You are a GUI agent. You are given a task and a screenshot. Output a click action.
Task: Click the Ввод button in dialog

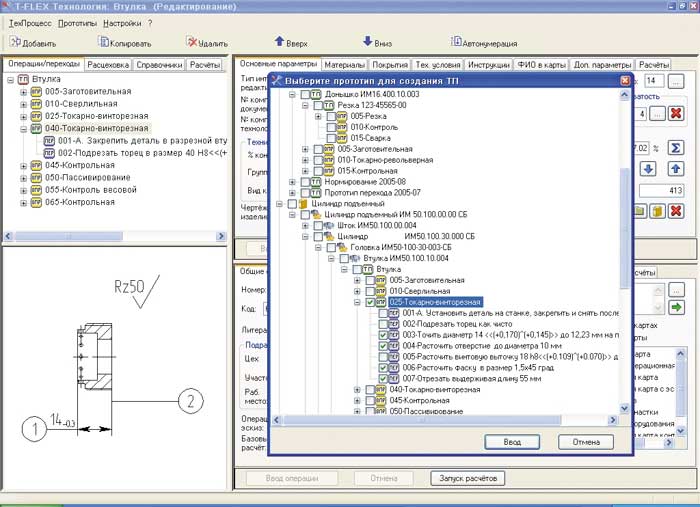tap(511, 441)
